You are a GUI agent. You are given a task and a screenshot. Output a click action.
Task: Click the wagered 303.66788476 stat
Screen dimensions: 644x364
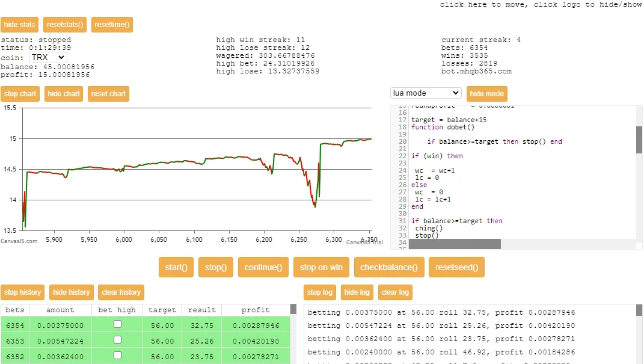click(265, 55)
